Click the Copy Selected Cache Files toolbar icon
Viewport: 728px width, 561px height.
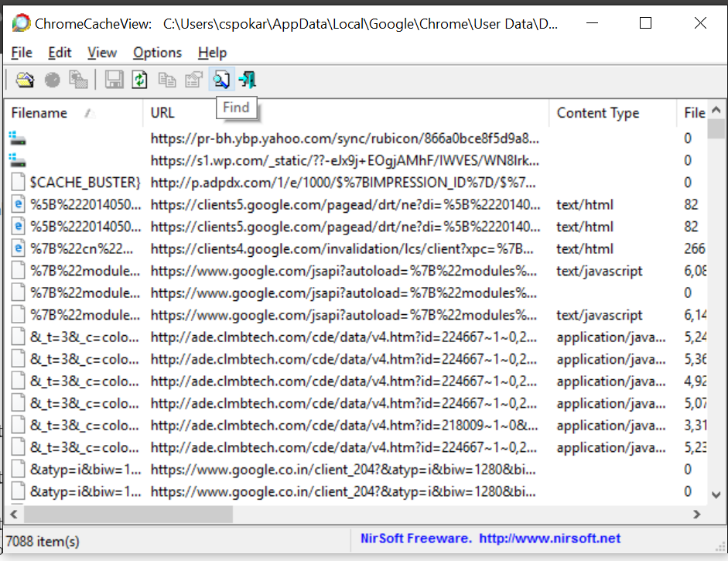tap(78, 80)
